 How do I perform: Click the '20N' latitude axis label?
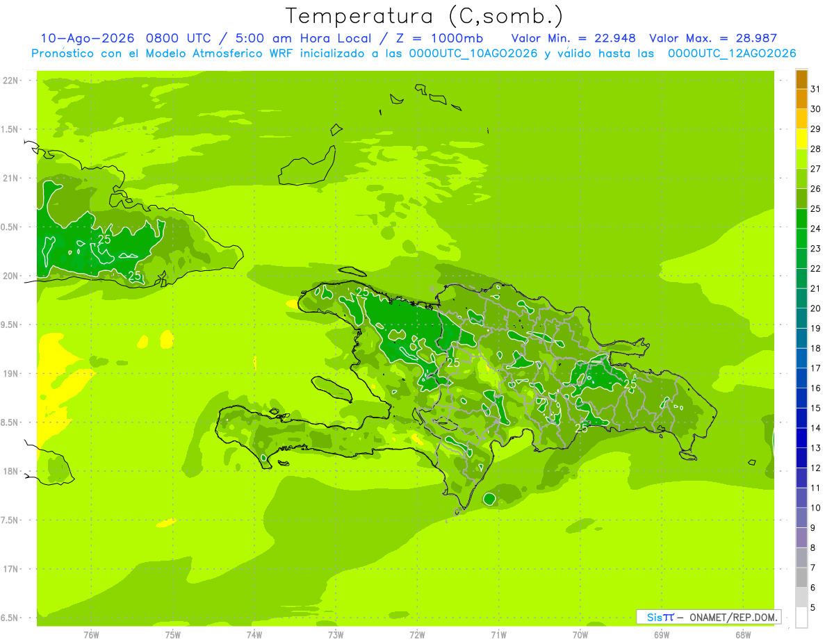(10, 276)
